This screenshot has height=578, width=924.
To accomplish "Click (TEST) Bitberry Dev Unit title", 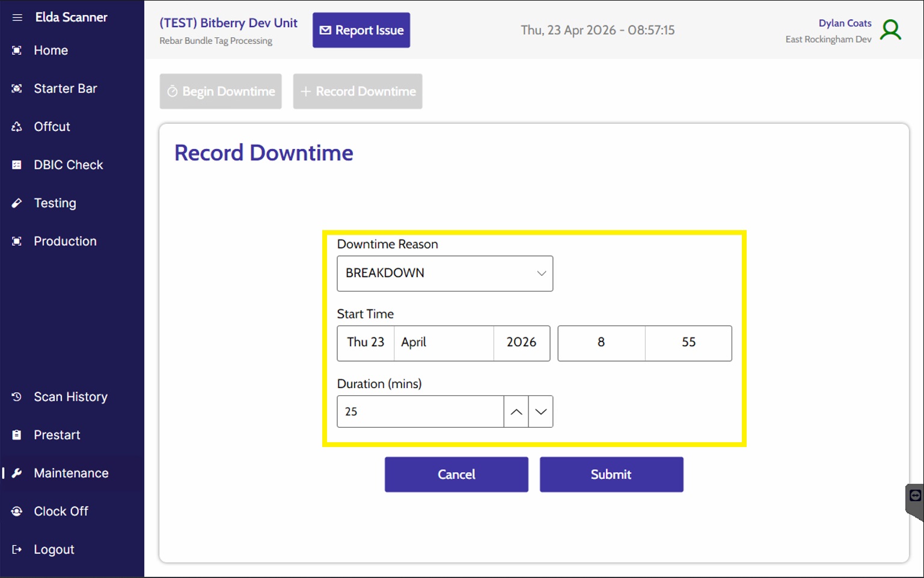I will tap(228, 23).
